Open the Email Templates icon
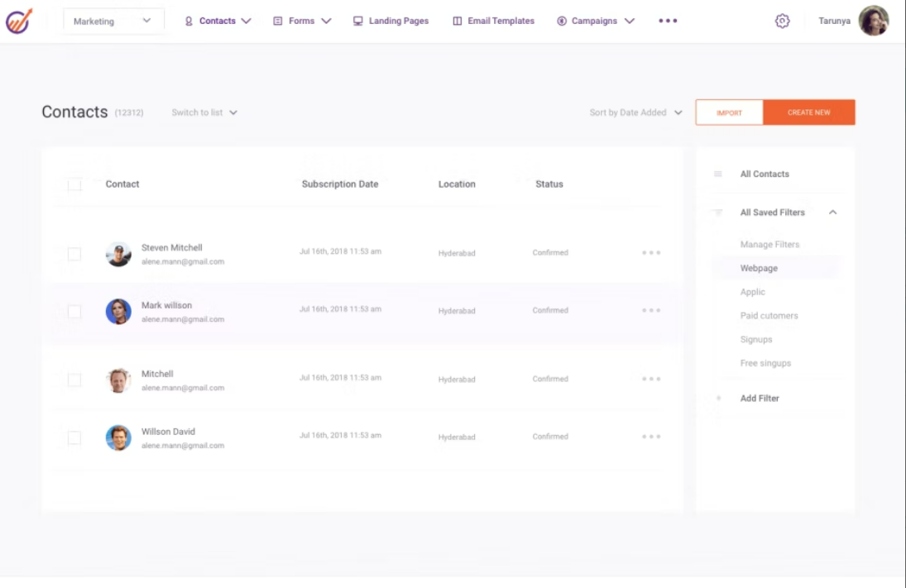Screen dimensions: 906x588 [x=456, y=20]
